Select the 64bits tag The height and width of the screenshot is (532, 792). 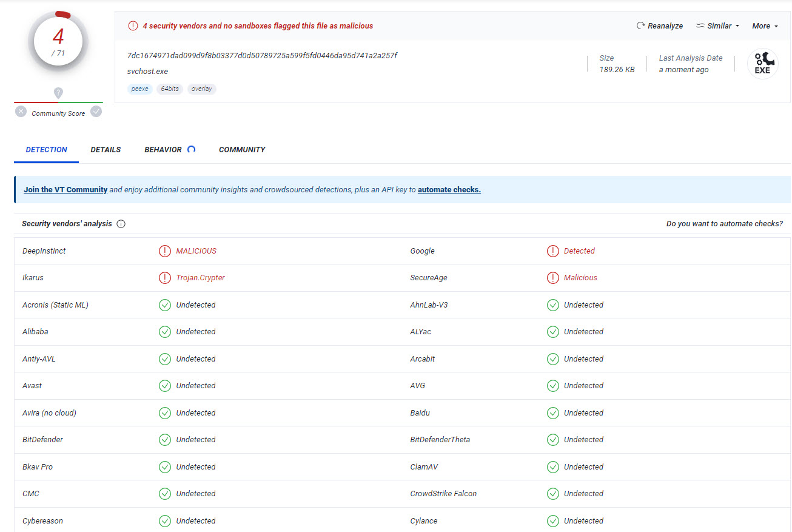point(170,89)
